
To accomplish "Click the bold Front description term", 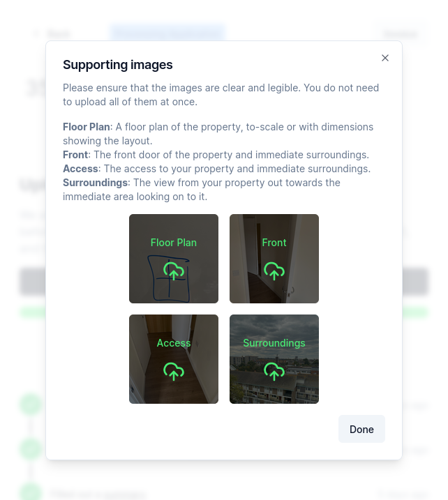I will (75, 155).
